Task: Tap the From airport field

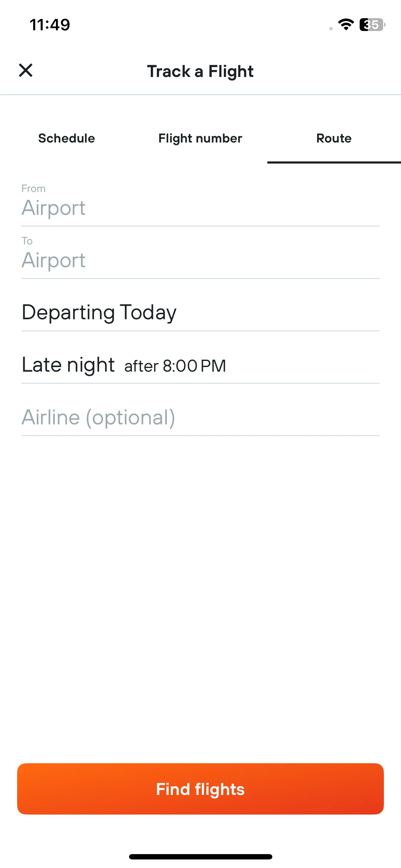Action: [200, 201]
